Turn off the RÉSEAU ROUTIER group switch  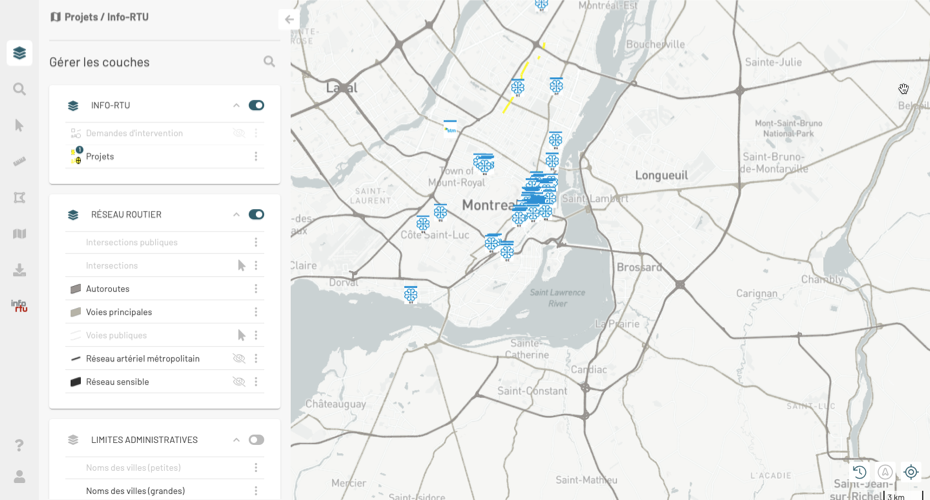tap(256, 215)
